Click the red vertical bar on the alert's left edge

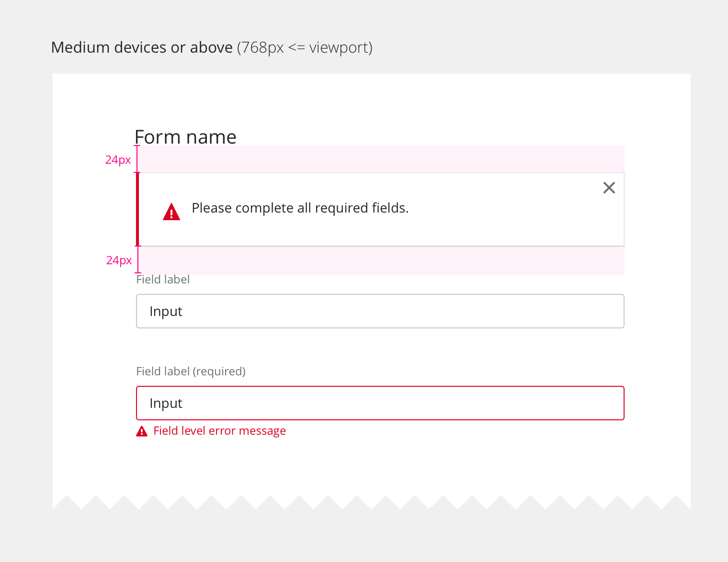[x=138, y=209]
